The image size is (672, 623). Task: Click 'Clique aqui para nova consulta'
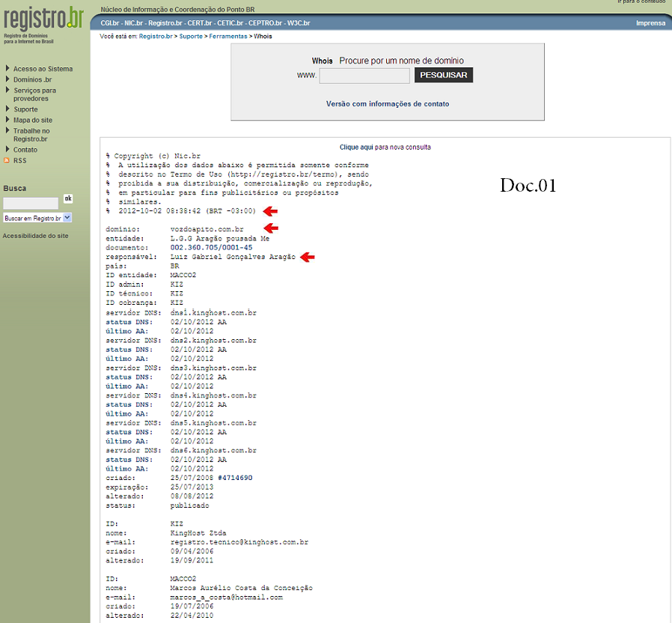click(385, 147)
